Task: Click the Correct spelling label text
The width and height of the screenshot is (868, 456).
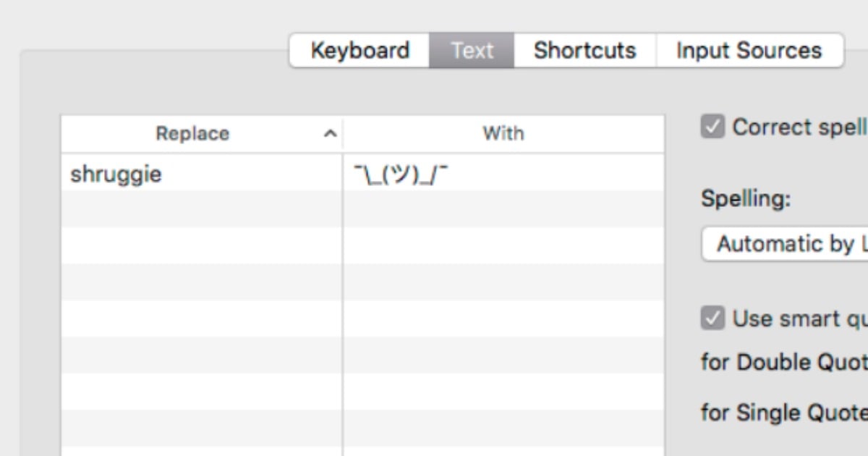Action: [800, 127]
